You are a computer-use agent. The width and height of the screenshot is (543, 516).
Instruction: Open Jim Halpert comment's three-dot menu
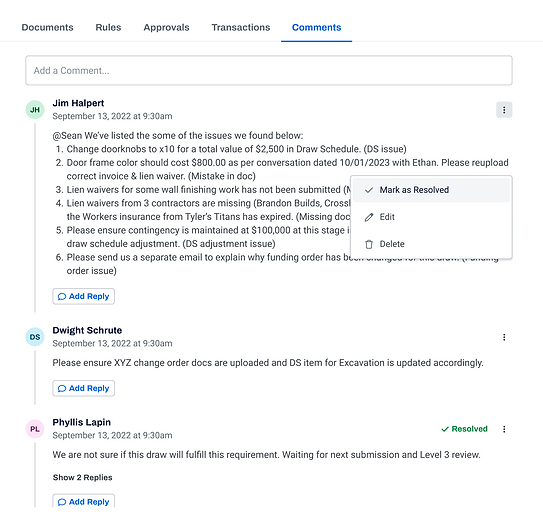click(504, 110)
